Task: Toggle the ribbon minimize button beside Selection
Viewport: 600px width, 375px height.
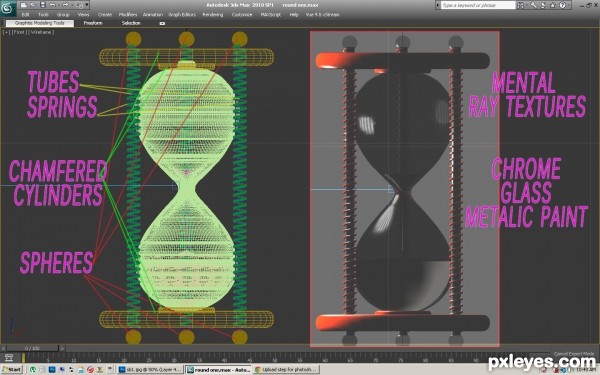Action: [x=162, y=23]
